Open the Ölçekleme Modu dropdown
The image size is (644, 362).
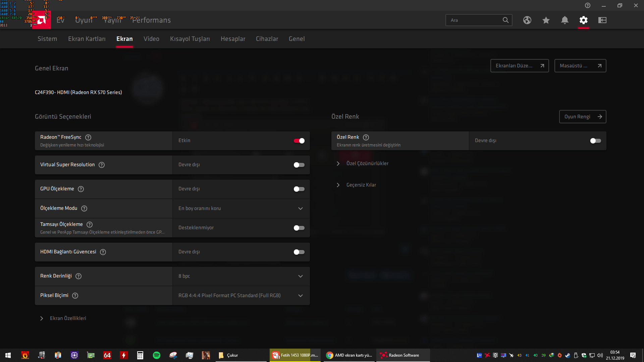click(x=241, y=208)
